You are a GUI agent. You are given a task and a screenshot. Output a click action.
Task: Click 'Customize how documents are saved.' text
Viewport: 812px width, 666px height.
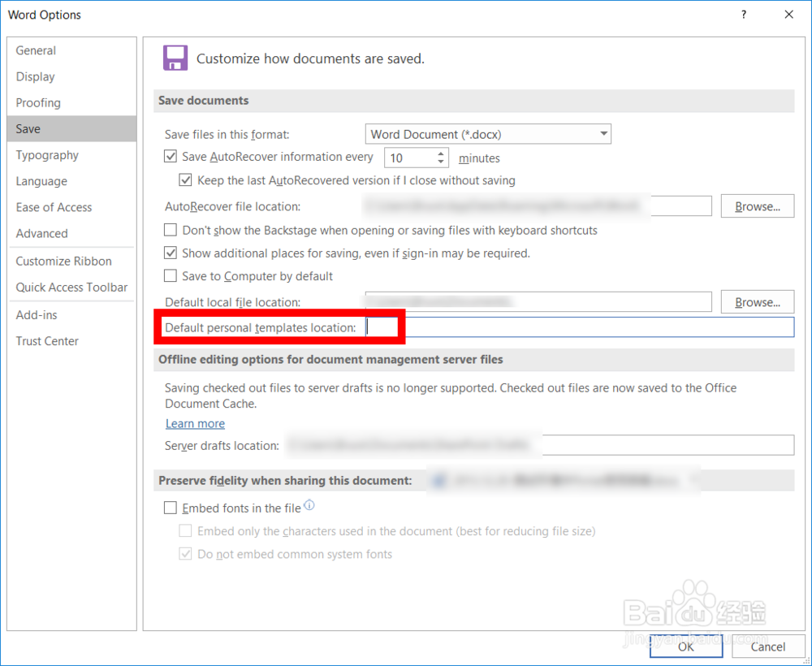310,58
